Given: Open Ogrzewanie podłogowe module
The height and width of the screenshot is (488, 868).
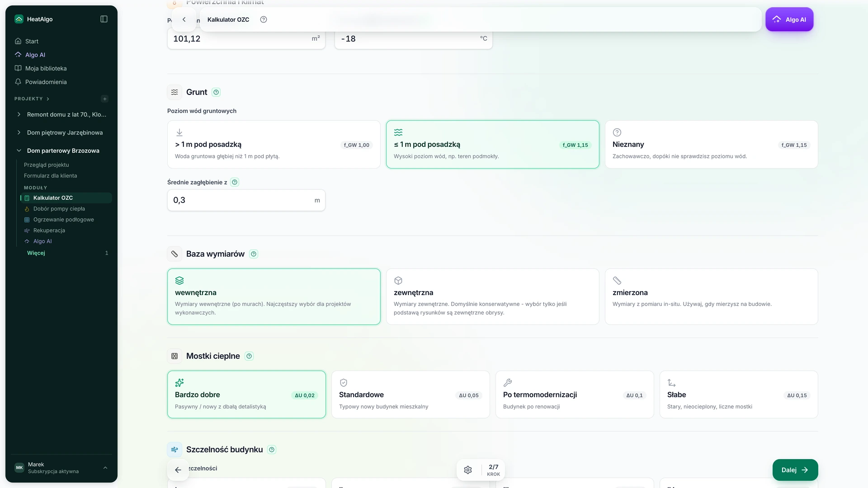Looking at the screenshot, I should tap(64, 220).
